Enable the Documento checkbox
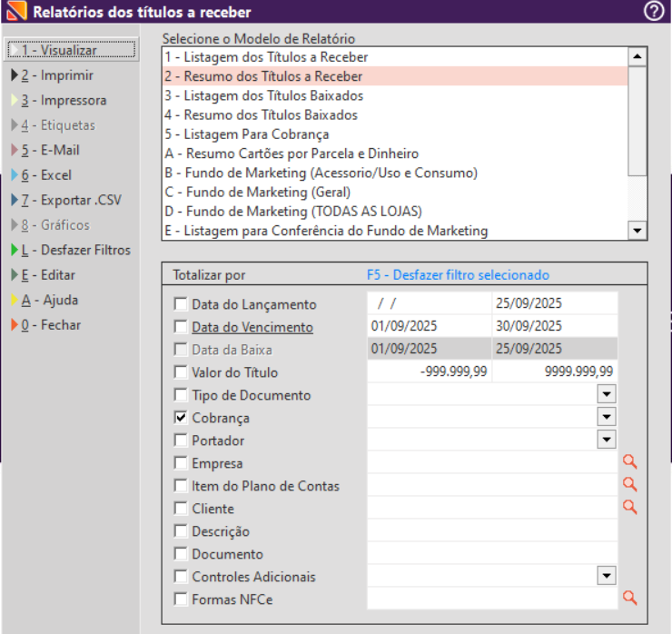Screen dimensions: 672x634 (x=181, y=554)
